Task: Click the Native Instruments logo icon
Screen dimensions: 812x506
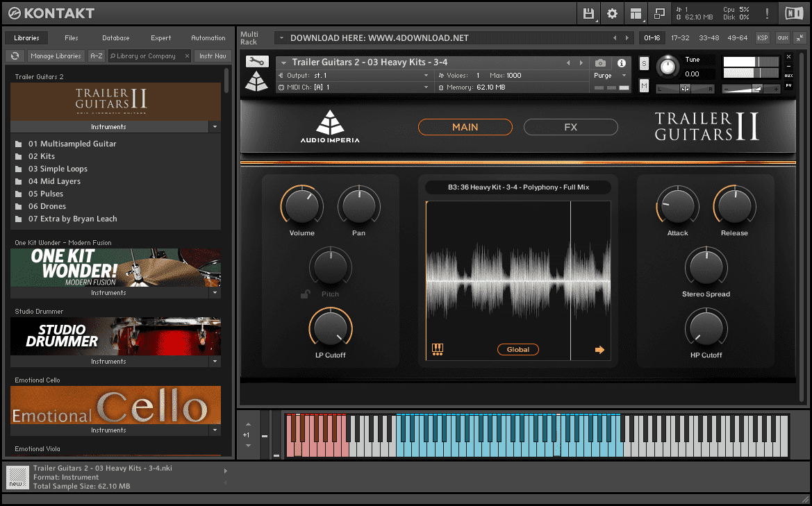Action: coord(794,12)
